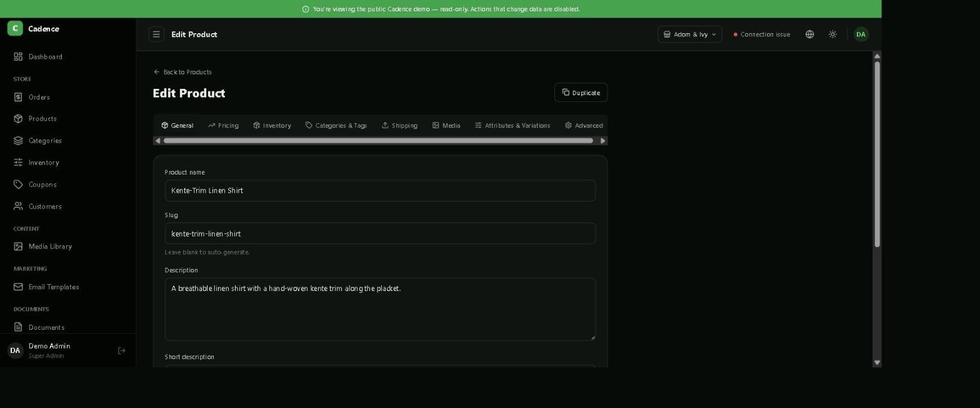Switch to the Inventory tab
This screenshot has width=980, height=408.
pos(272,126)
